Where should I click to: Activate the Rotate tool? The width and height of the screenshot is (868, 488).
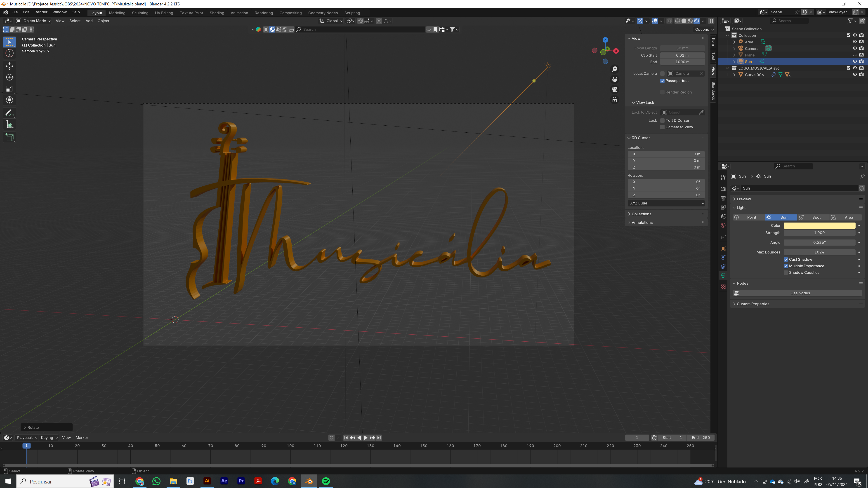point(9,77)
